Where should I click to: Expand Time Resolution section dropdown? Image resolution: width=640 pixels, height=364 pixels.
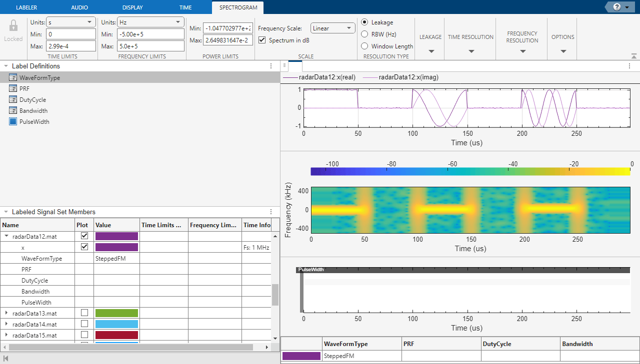(470, 51)
